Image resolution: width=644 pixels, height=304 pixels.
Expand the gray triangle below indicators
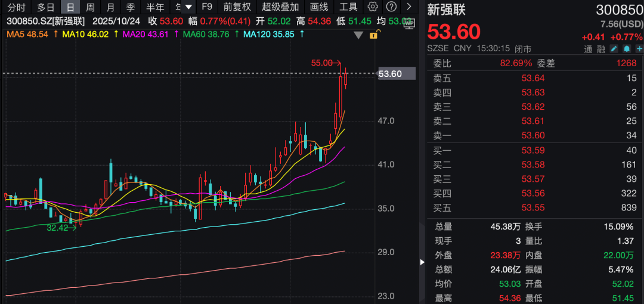358,35
